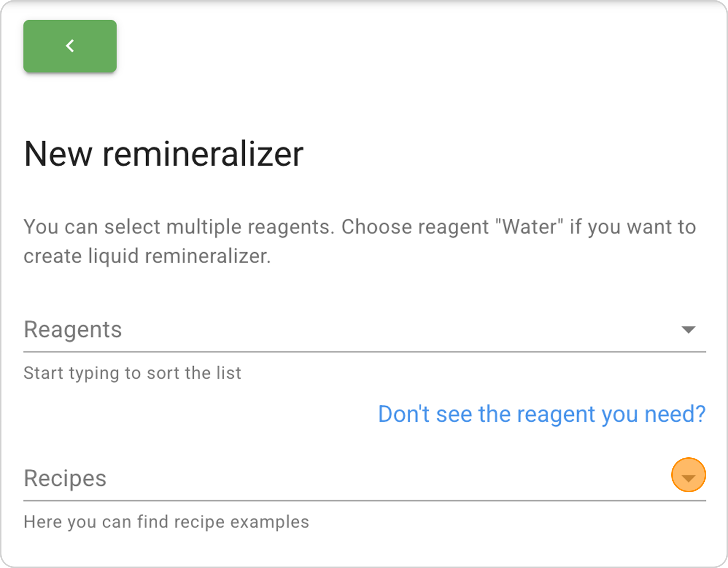Screen dimensions: 728x568
Task: Open "Don't see the reagent you need?" link
Action: point(542,414)
